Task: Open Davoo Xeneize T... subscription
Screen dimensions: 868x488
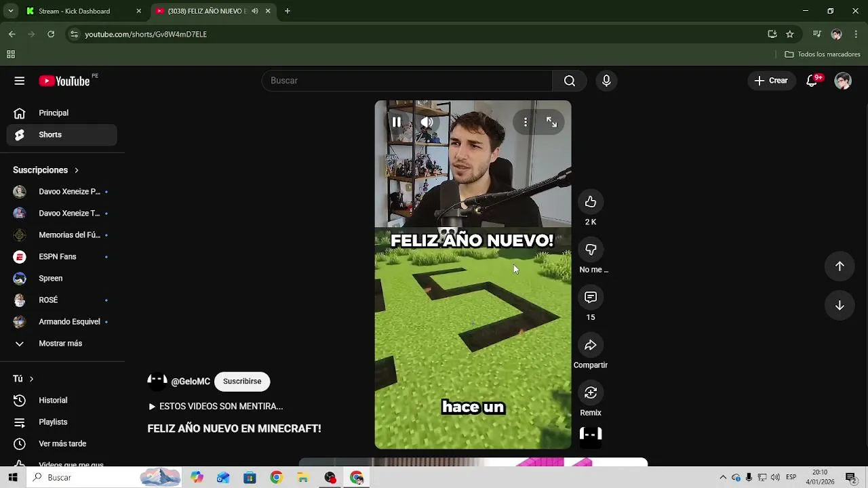Action: pos(62,213)
